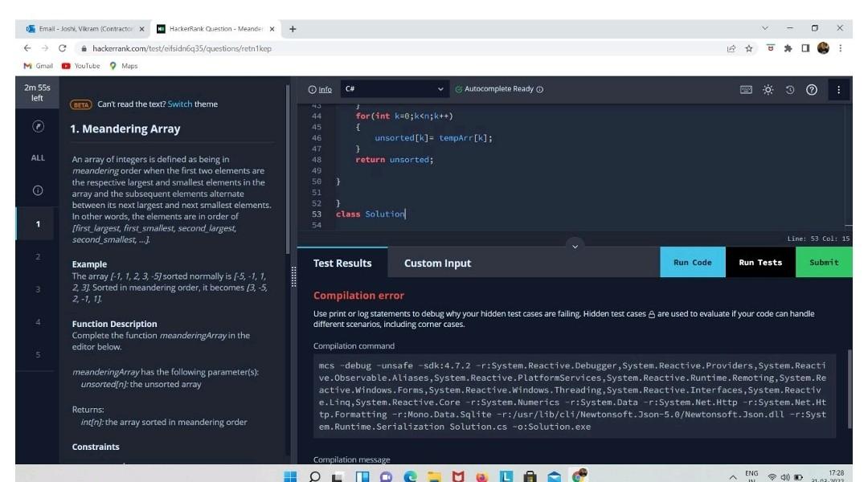Click the compilation output scrollbar
The height and width of the screenshot is (482, 868).
[850, 389]
